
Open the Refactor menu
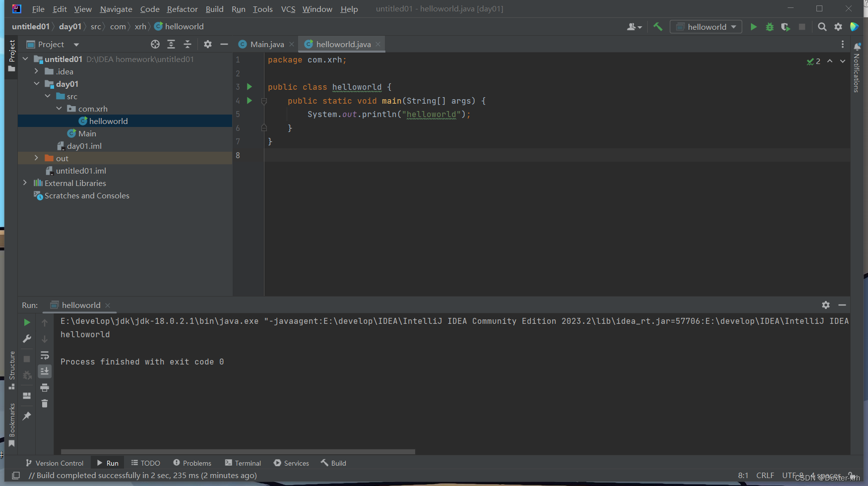click(x=182, y=9)
